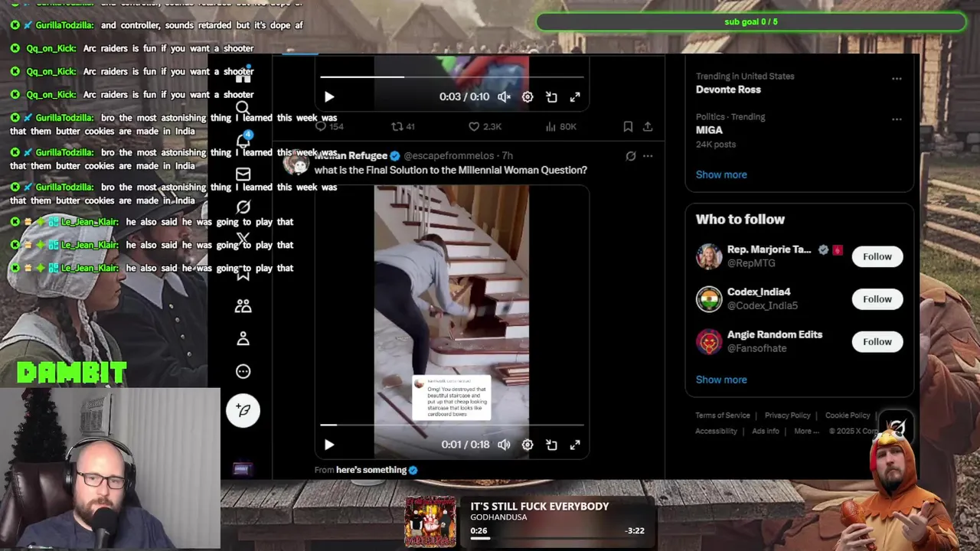Play the 0:03 / 0:10 video

coord(329,97)
